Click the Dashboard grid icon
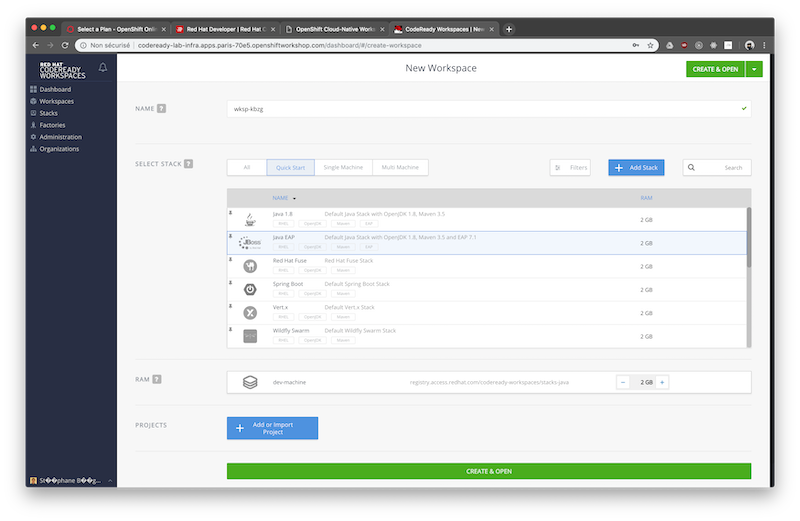 33,89
